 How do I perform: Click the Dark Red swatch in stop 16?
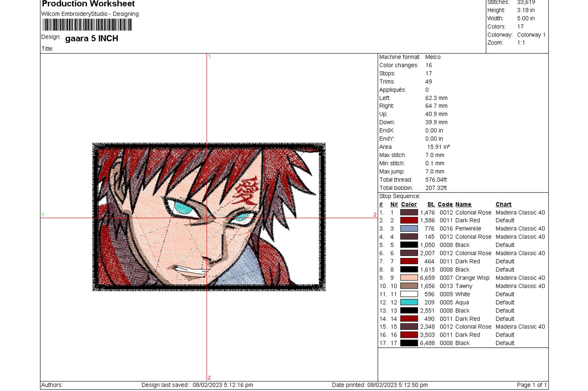tap(409, 335)
